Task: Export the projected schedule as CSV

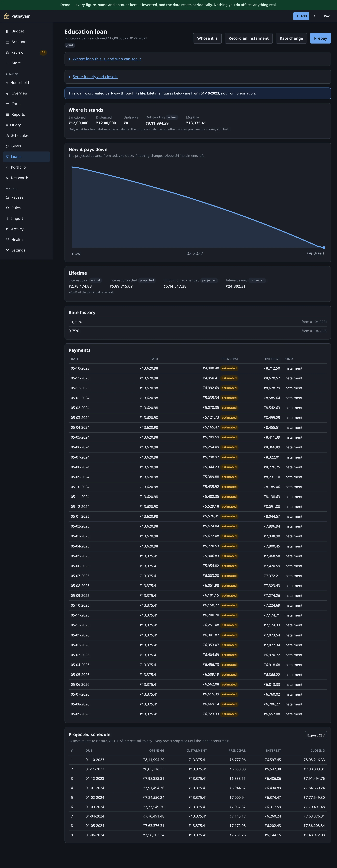Action: click(316, 735)
